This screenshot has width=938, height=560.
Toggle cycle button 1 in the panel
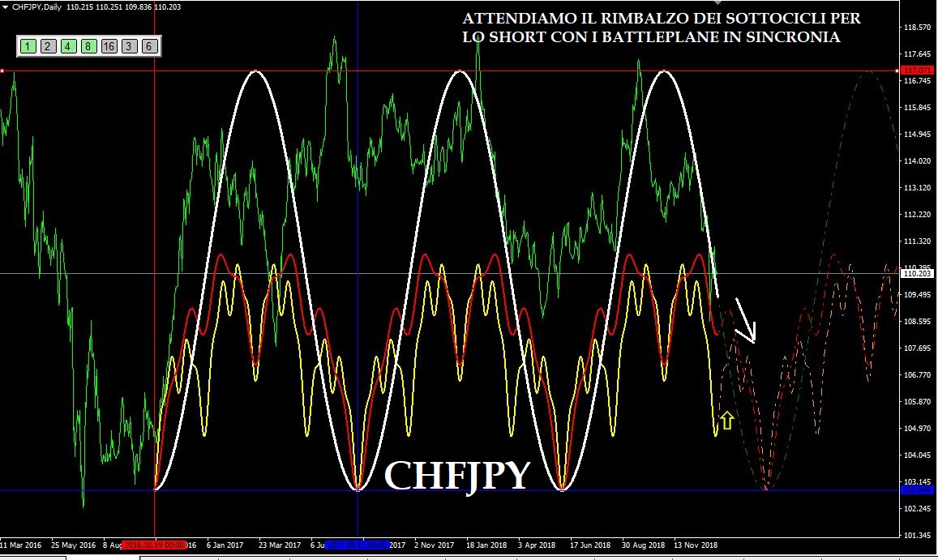(28, 46)
